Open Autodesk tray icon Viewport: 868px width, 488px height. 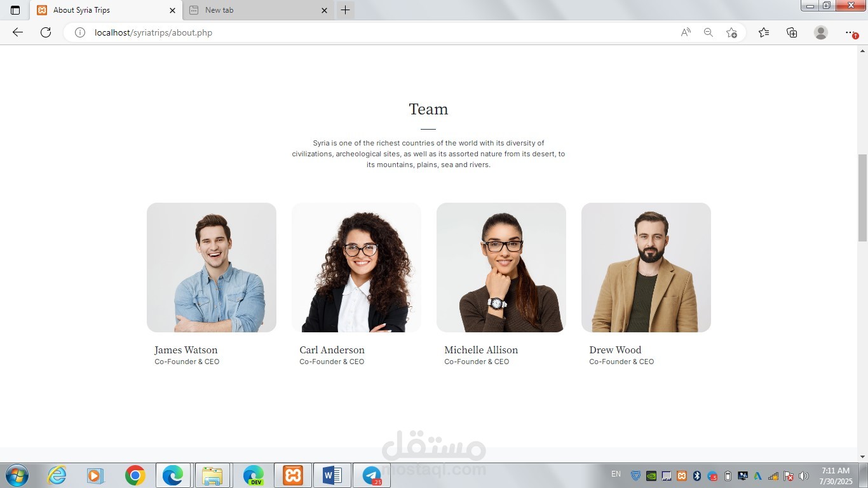(x=758, y=476)
